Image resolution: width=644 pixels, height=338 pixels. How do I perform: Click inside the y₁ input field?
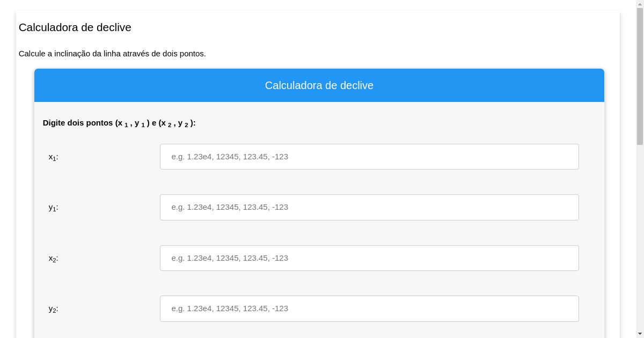(369, 207)
